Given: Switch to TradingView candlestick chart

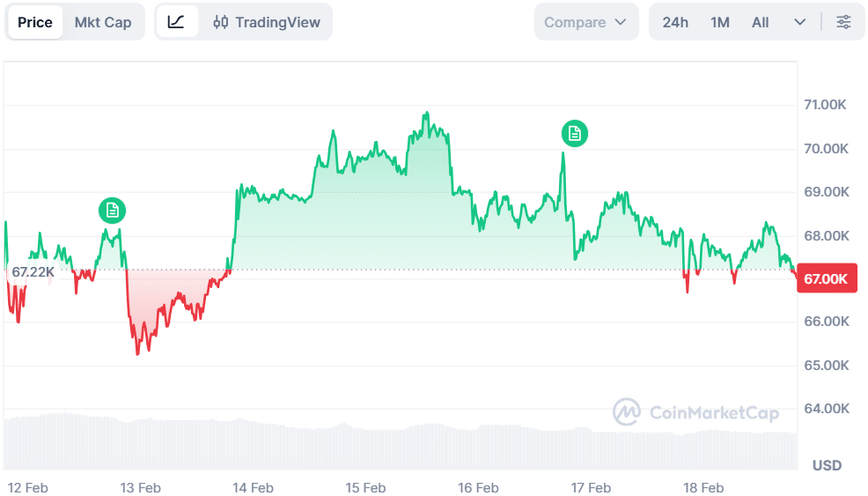Looking at the screenshot, I should click(x=267, y=22).
